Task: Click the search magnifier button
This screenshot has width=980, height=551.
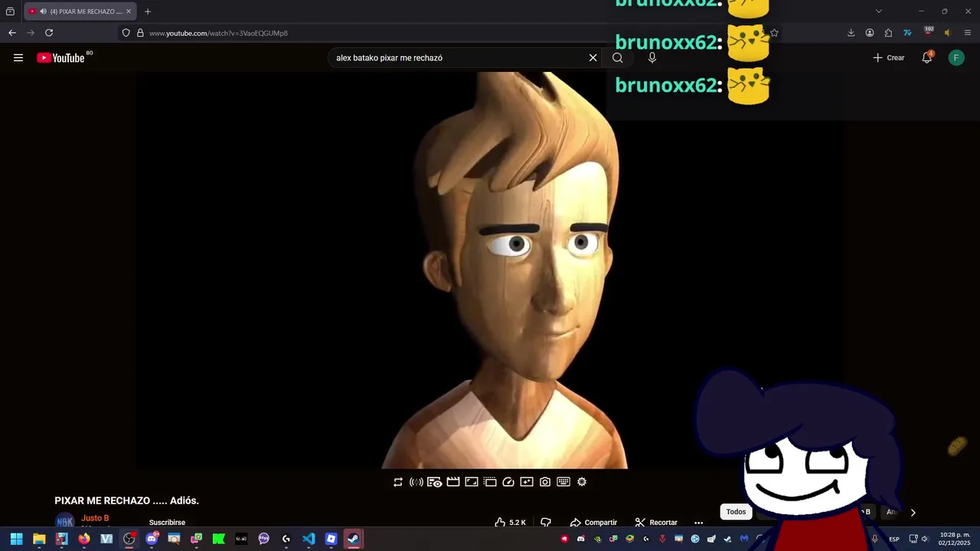Action: click(x=618, y=57)
